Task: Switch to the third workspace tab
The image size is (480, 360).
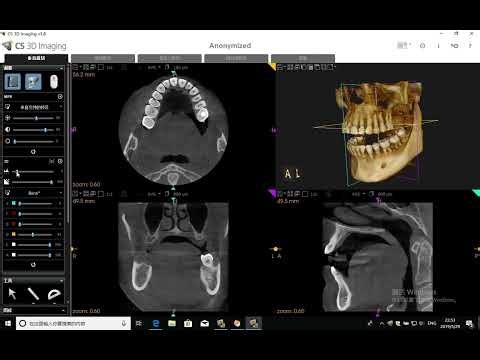Action: [170, 58]
